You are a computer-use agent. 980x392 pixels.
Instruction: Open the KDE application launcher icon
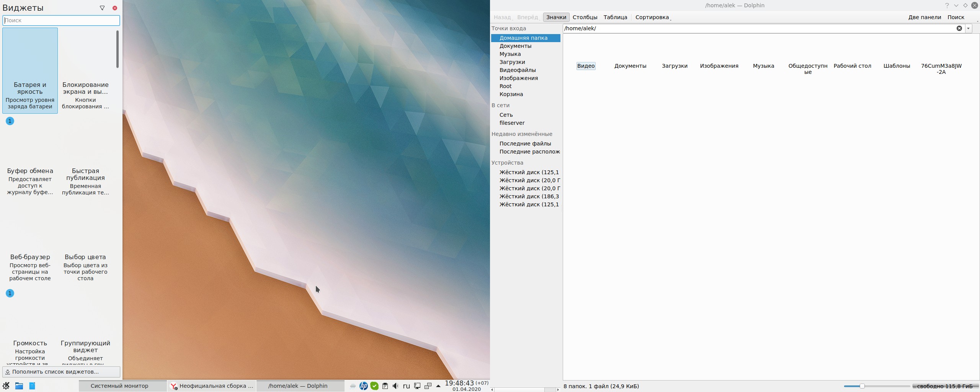click(x=6, y=386)
